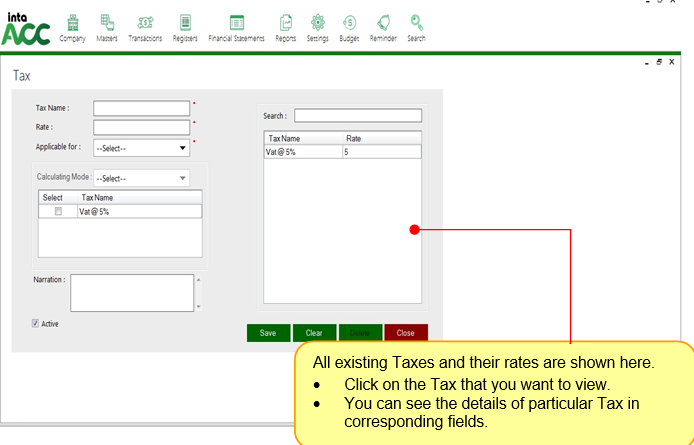Open the Budget icon
Viewport: 694px width, 445px height.
pos(349,23)
